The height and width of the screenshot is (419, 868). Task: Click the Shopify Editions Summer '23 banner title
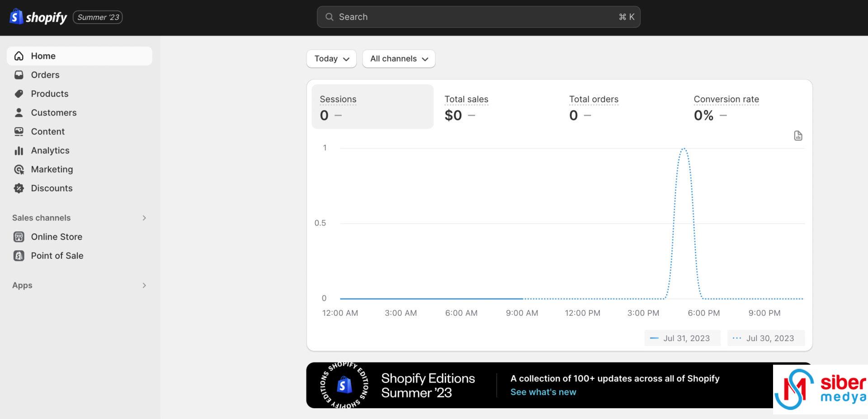(428, 386)
